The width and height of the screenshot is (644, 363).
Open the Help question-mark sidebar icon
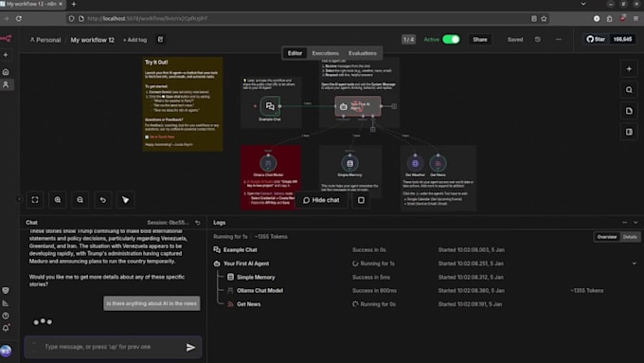pyautogui.click(x=6, y=316)
